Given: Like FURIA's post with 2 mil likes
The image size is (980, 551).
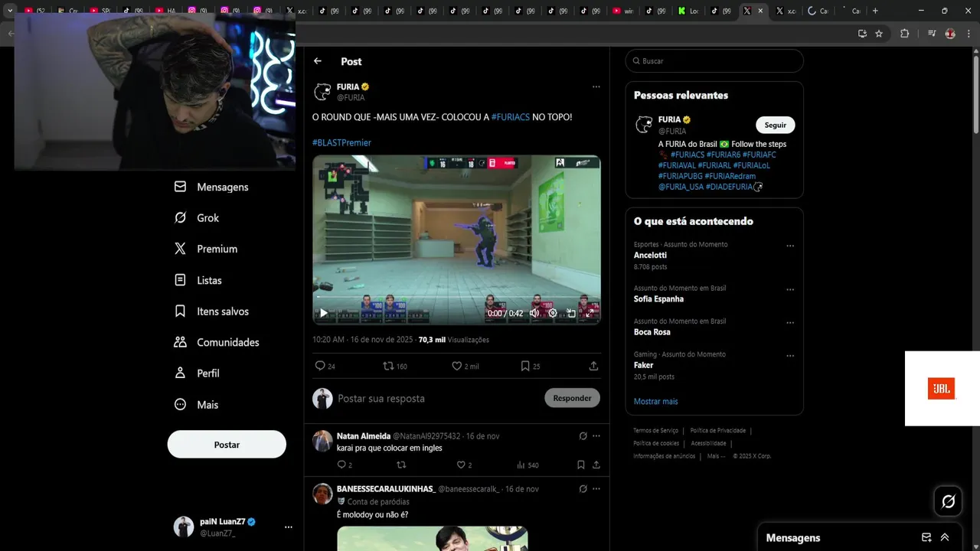Looking at the screenshot, I should pos(457,366).
